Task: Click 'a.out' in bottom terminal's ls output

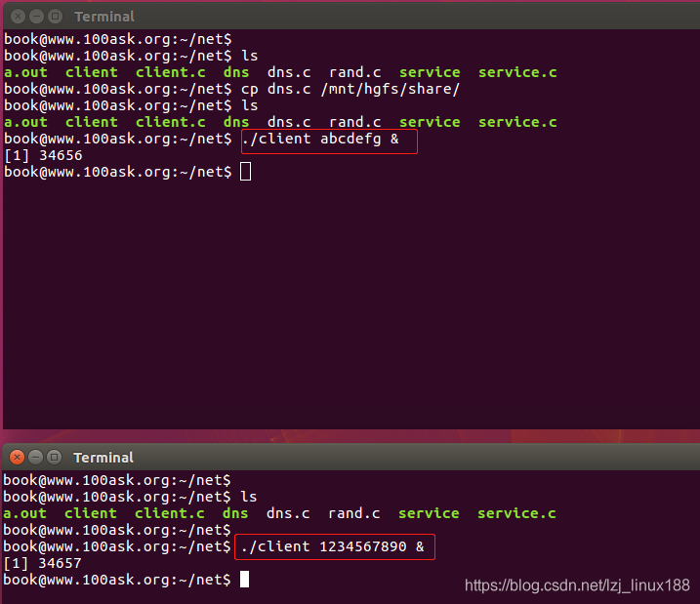Action: [x=25, y=513]
